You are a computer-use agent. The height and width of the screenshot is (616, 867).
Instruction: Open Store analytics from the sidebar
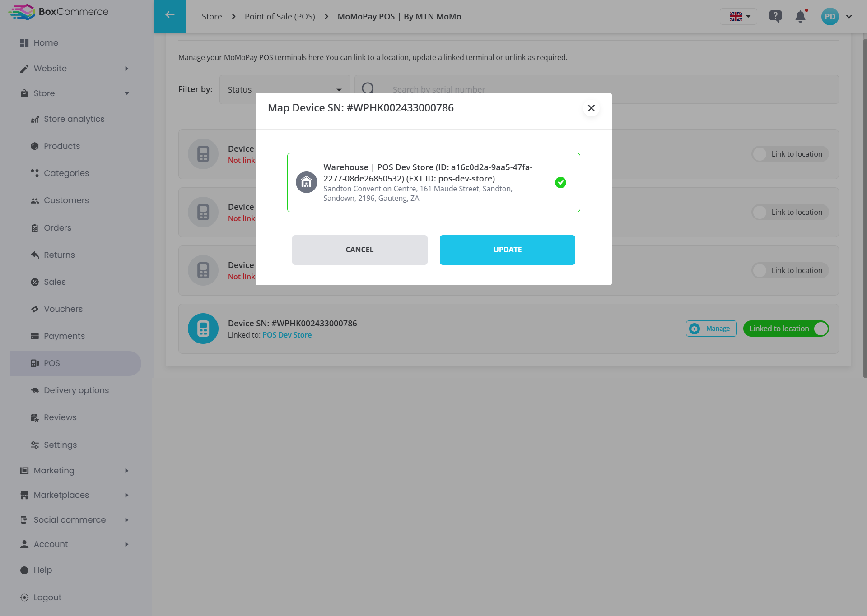74,119
